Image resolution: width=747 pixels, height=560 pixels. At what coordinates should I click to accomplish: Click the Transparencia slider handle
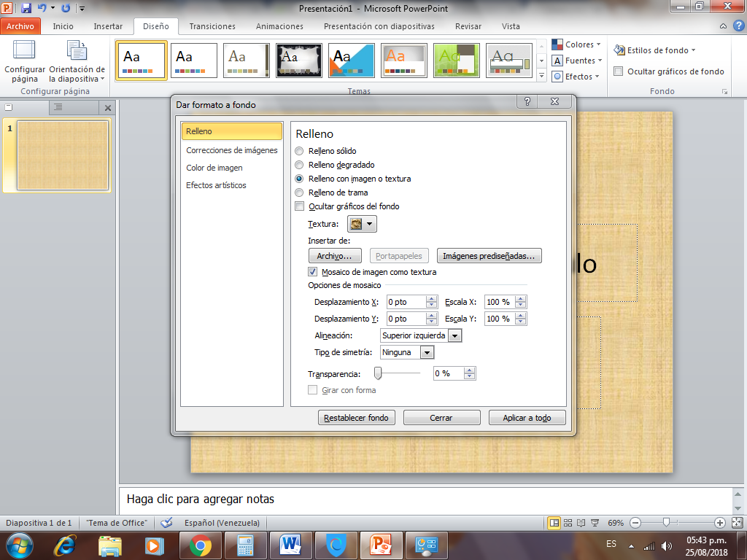(378, 373)
